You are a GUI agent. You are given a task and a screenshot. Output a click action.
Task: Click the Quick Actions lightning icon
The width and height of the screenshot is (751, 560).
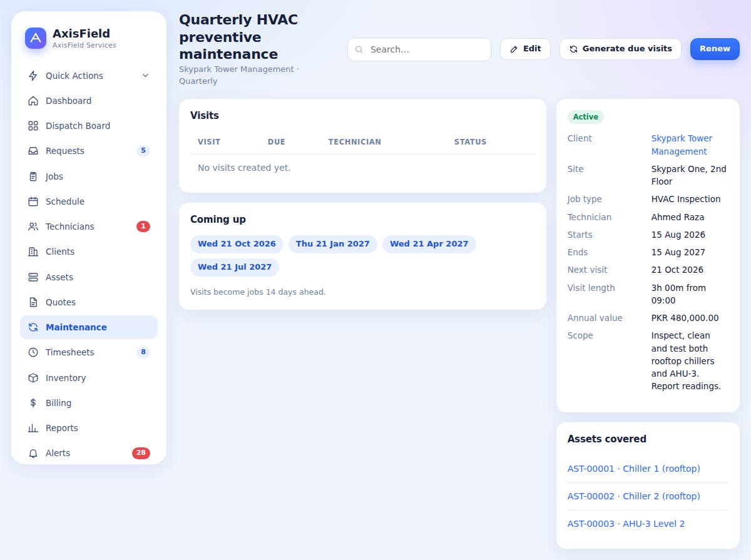(x=33, y=76)
